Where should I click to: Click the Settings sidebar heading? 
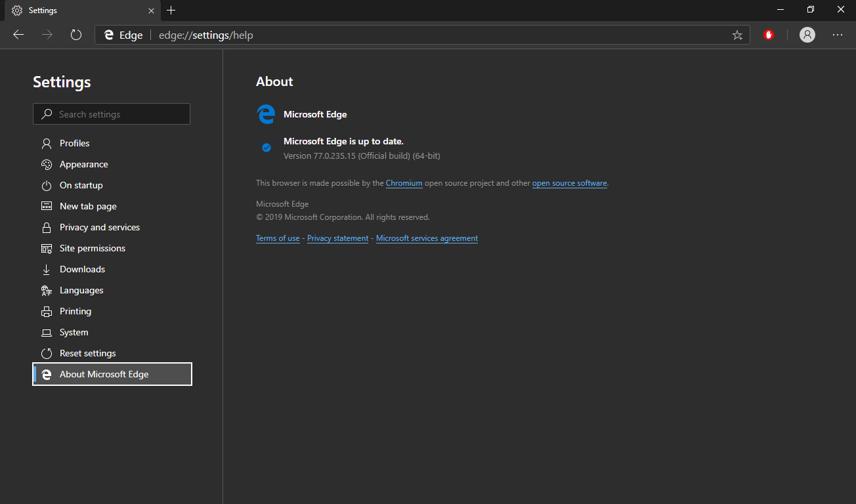[62, 82]
